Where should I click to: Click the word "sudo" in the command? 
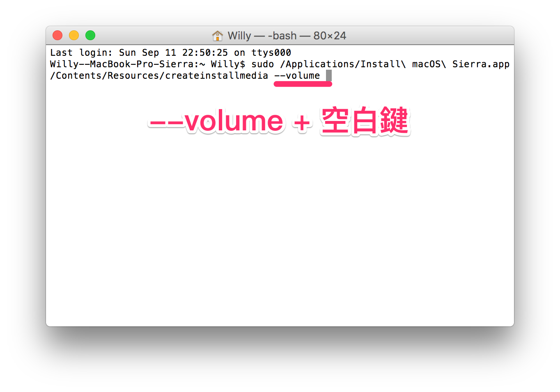263,64
